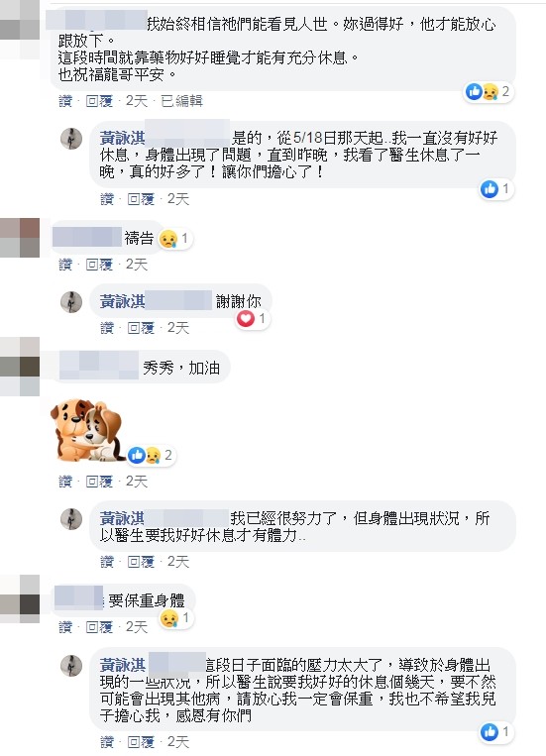Open reactions beside the hugging dogs sticker

tap(151, 455)
